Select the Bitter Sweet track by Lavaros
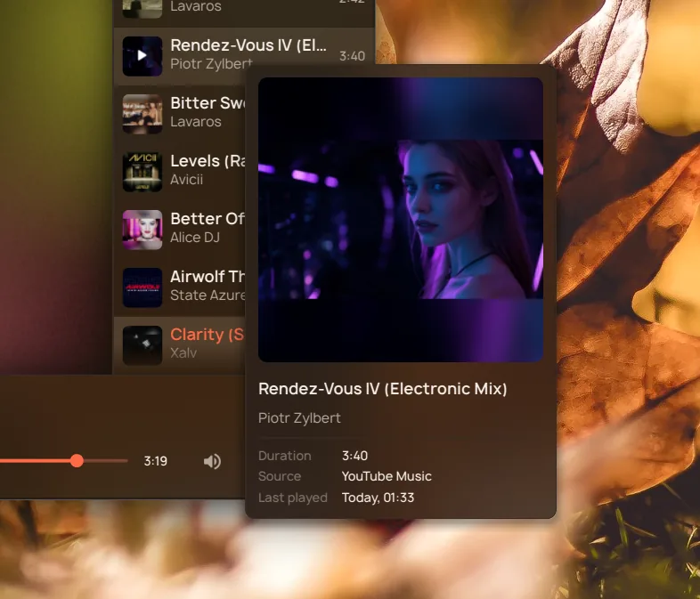 coord(180,114)
